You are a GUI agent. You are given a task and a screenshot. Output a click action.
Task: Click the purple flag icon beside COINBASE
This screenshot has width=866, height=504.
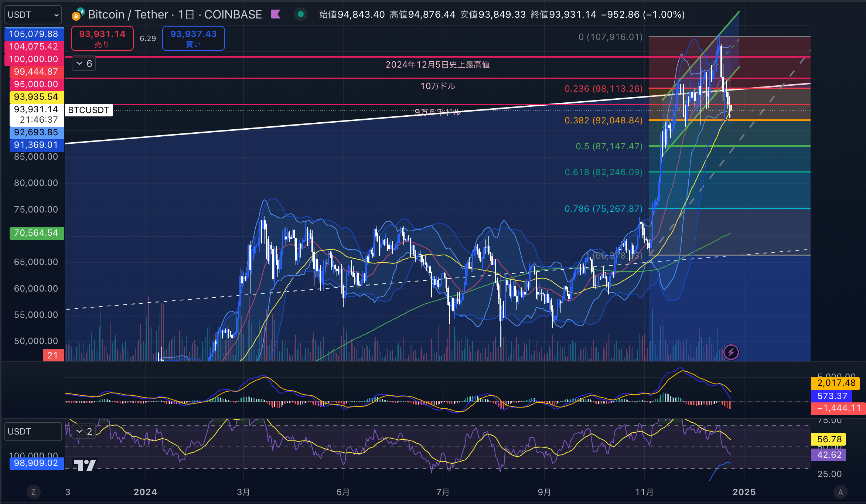(x=276, y=14)
